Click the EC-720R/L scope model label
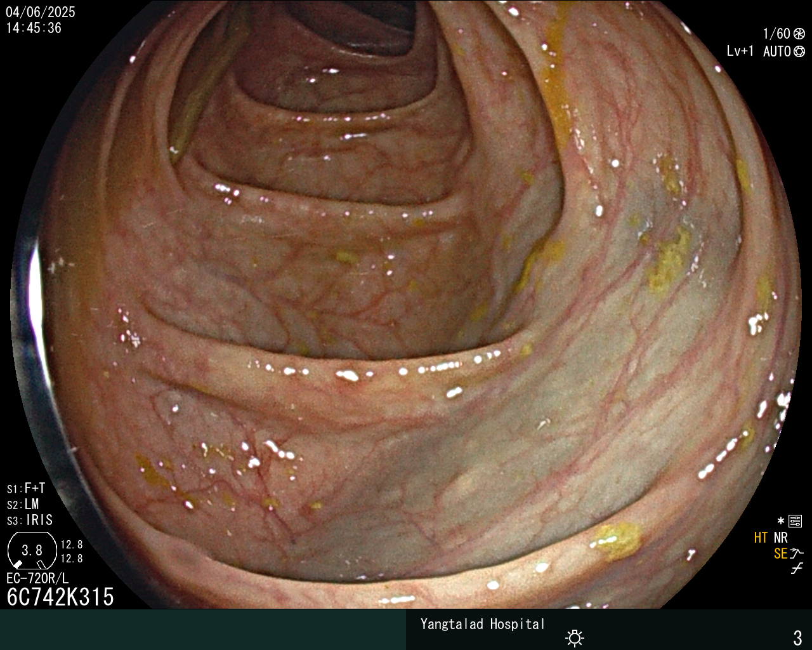 click(37, 578)
